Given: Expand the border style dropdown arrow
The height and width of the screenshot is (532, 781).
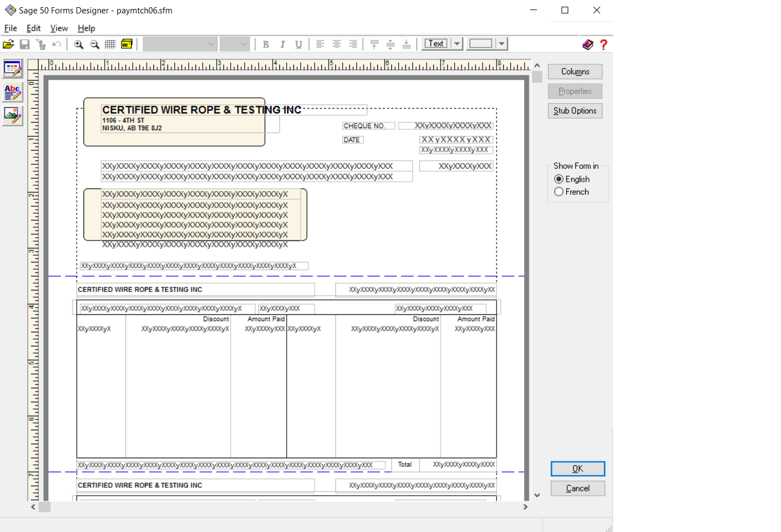Looking at the screenshot, I should (502, 44).
